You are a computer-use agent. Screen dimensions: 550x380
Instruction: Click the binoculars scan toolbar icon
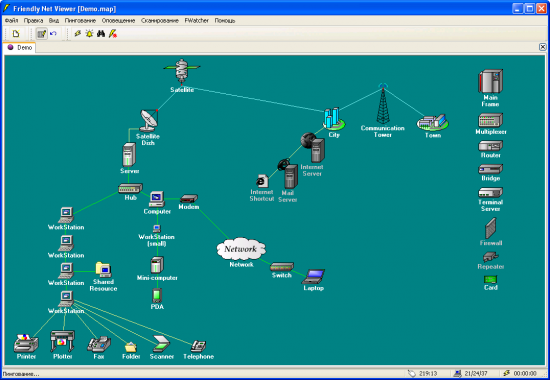(x=101, y=34)
